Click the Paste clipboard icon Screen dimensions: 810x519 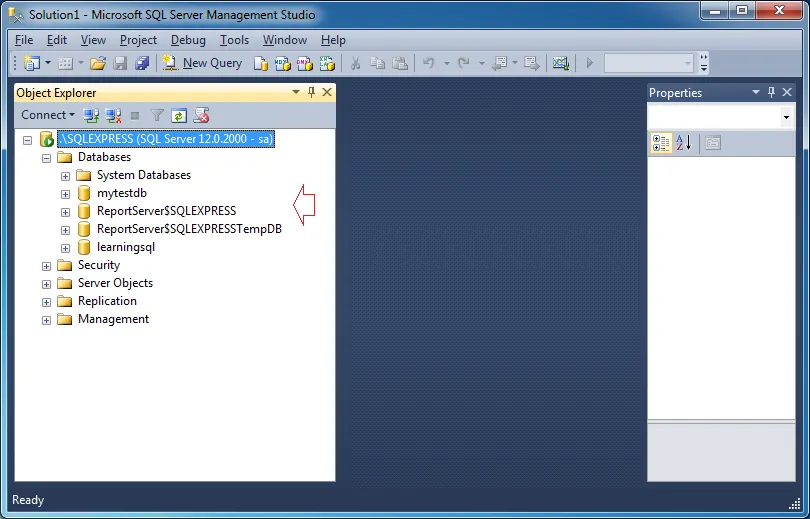(x=400, y=64)
